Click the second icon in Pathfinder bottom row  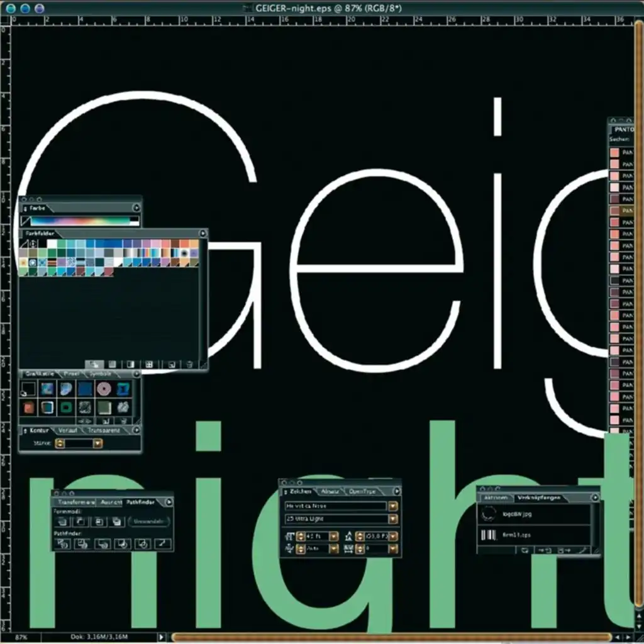[x=82, y=544]
